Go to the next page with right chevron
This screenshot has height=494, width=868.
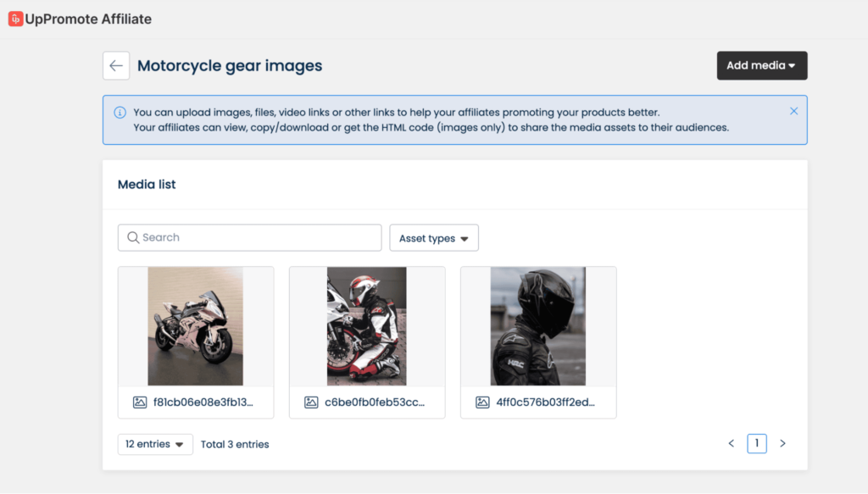782,443
